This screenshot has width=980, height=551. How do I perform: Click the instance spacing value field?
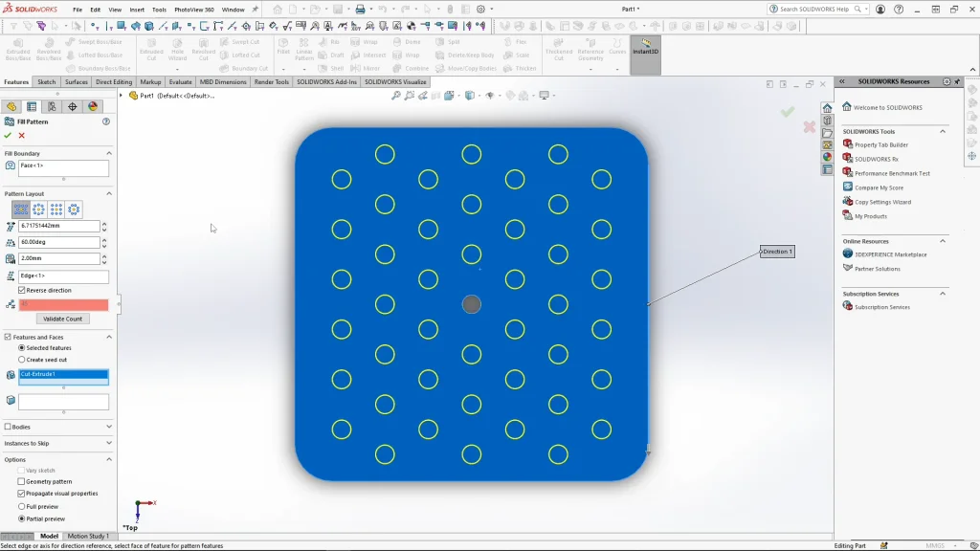(58, 227)
